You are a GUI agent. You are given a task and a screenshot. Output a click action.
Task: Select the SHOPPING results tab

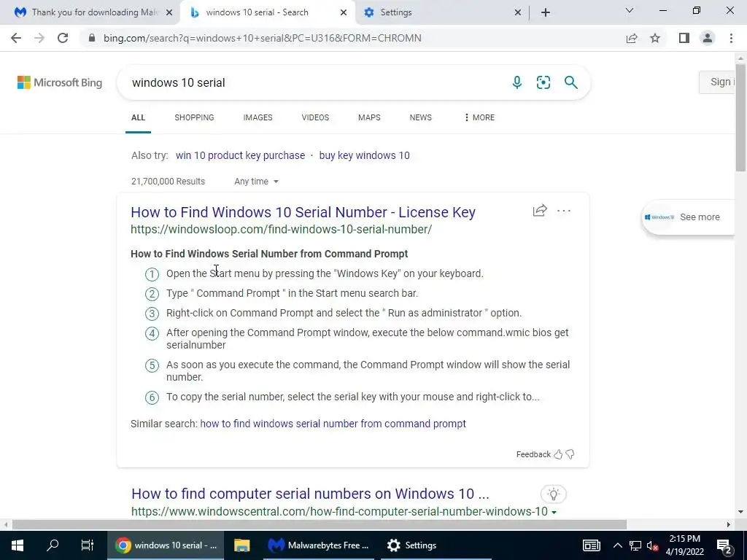(x=194, y=117)
